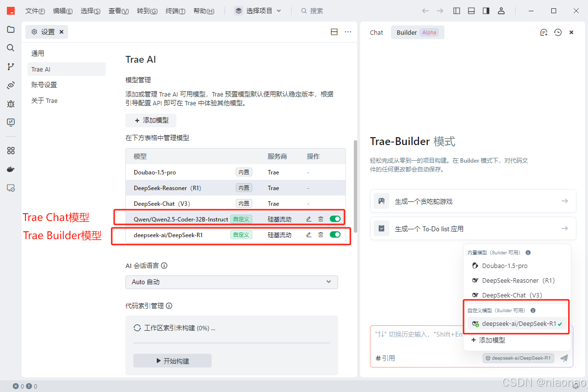Click the info icon beside 代码索引管理
This screenshot has height=392, width=588.
point(169,306)
